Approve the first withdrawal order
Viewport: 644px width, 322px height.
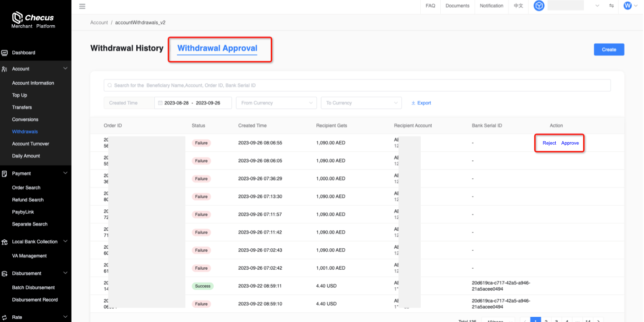point(570,143)
